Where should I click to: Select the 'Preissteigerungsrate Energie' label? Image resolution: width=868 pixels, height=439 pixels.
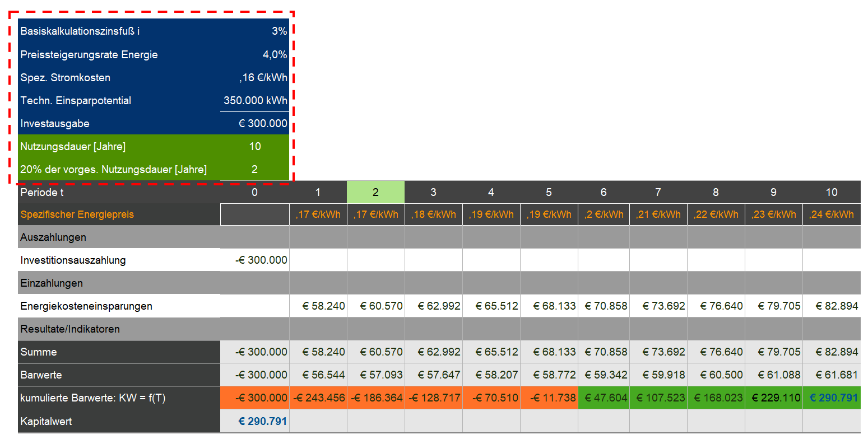[89, 55]
